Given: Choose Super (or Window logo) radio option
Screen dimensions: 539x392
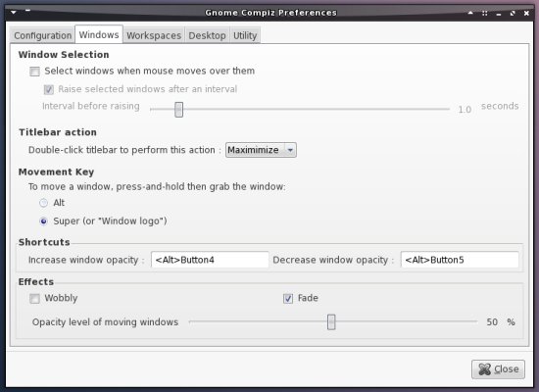Looking at the screenshot, I should click(x=44, y=221).
